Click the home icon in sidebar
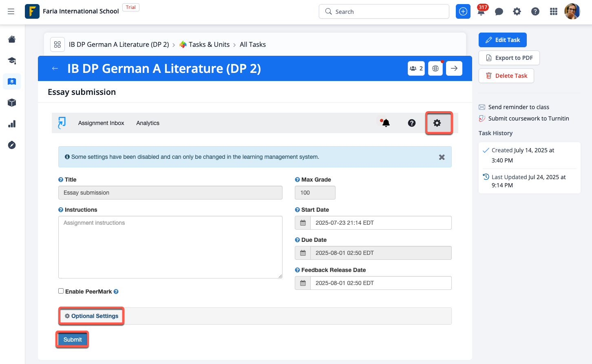The height and width of the screenshot is (364, 592). point(12,39)
